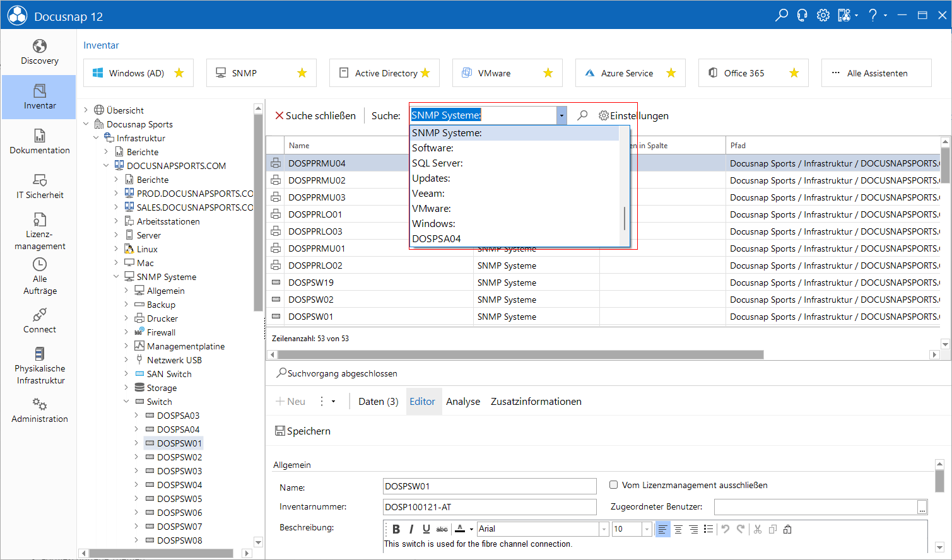Select the Veeam: entry in the search list
The image size is (952, 560).
coord(428,194)
